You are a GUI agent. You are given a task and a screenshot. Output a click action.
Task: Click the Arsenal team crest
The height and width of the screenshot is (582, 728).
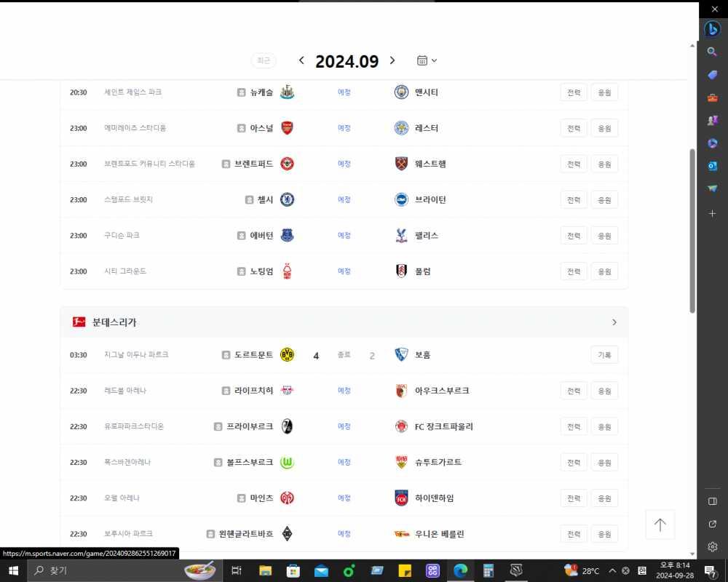pos(288,128)
